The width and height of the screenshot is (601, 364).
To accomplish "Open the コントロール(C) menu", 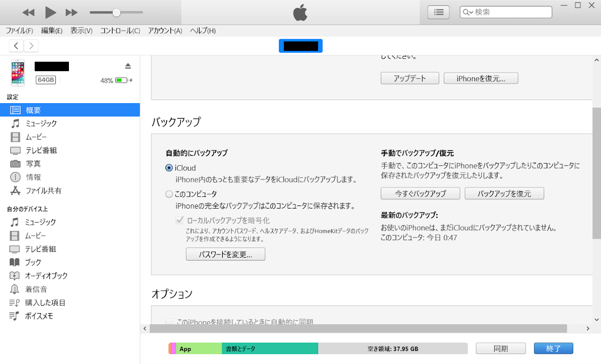I will 120,31.
